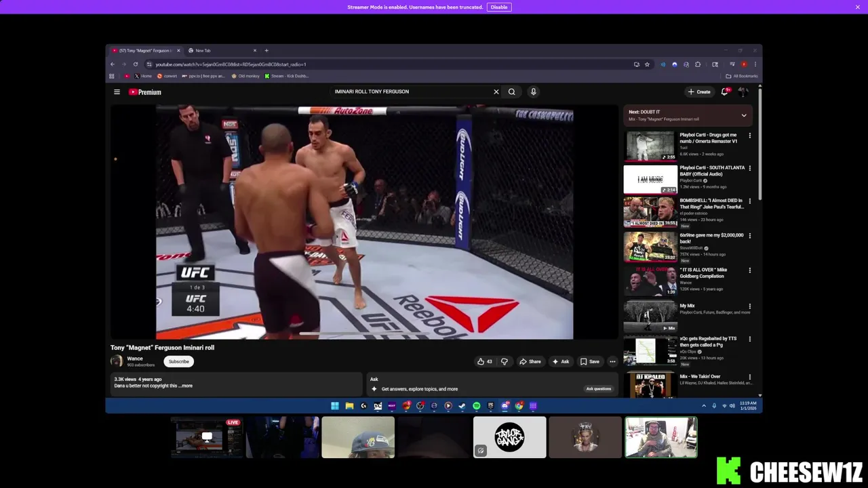Open the YouTube account avatar menu

click(743, 91)
